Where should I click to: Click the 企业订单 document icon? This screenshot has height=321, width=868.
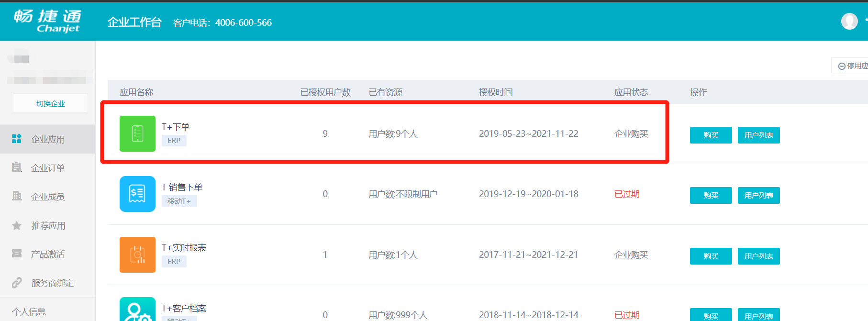[17, 167]
